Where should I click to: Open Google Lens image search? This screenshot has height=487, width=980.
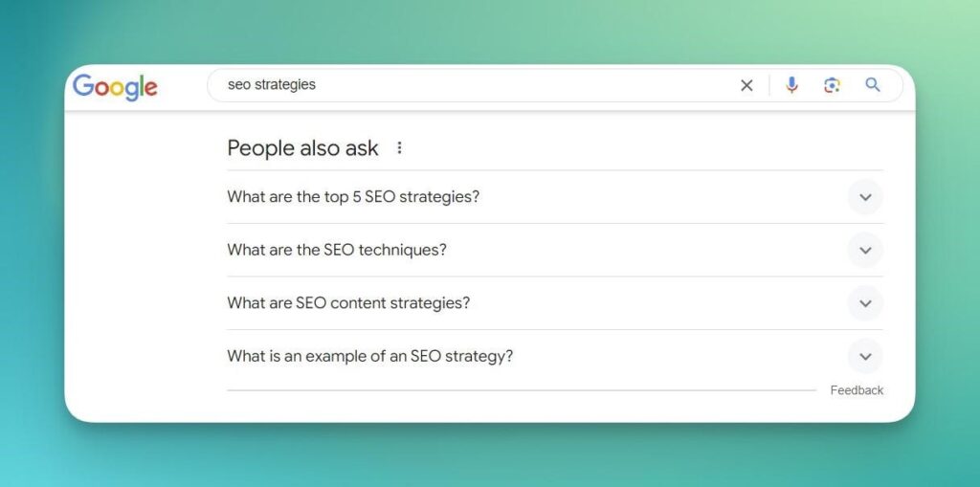click(832, 85)
